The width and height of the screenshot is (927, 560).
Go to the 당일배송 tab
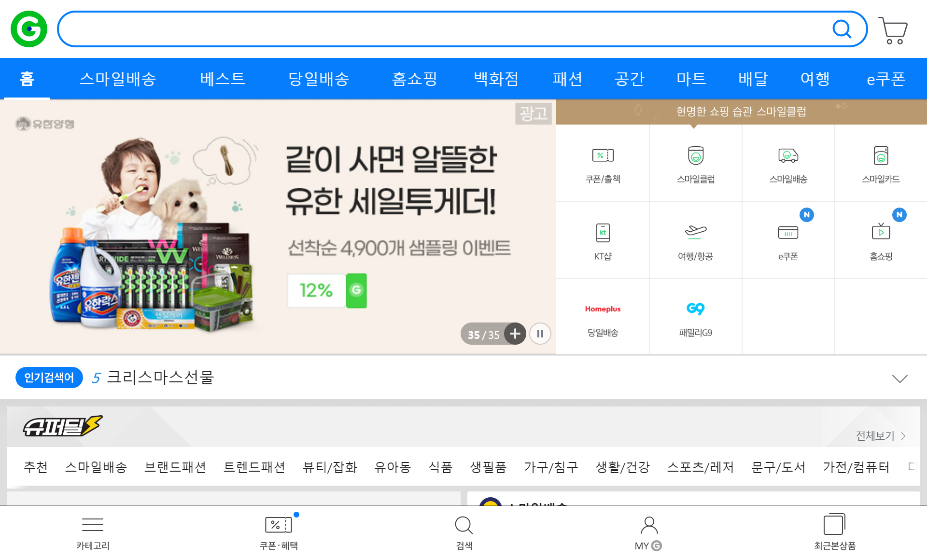pos(319,79)
